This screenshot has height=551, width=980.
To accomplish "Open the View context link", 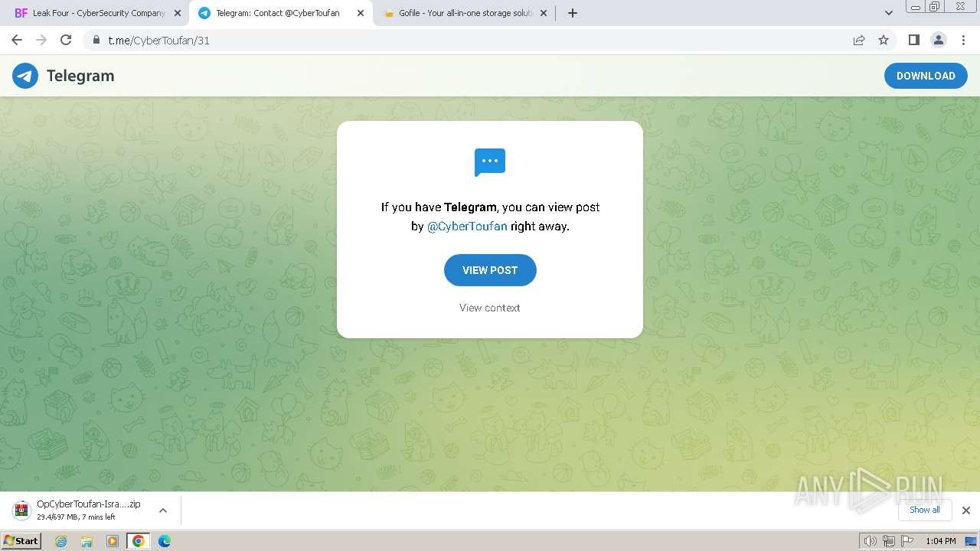I will [490, 308].
